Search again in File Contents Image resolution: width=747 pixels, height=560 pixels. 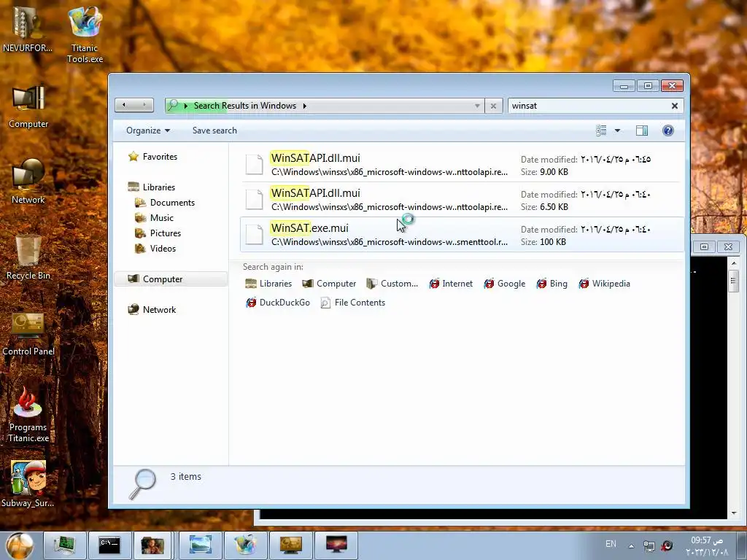pyautogui.click(x=353, y=303)
